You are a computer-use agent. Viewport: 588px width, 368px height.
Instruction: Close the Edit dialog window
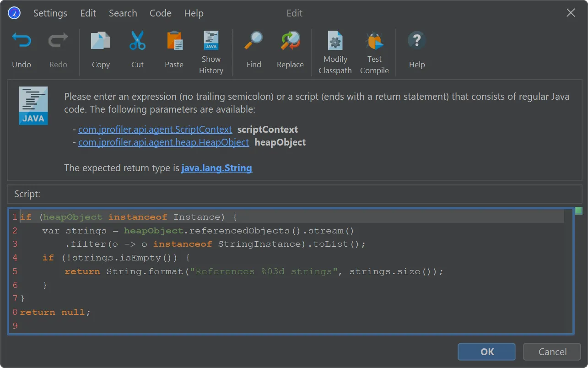coord(571,13)
